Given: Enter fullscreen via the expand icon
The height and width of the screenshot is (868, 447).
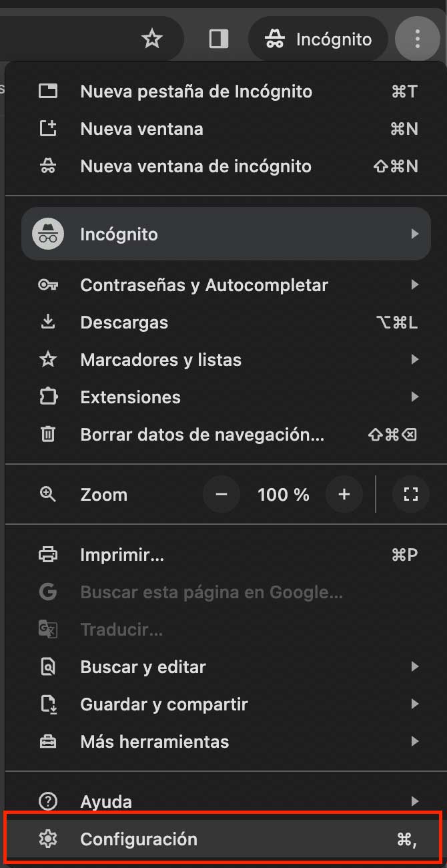Looking at the screenshot, I should pyautogui.click(x=411, y=494).
